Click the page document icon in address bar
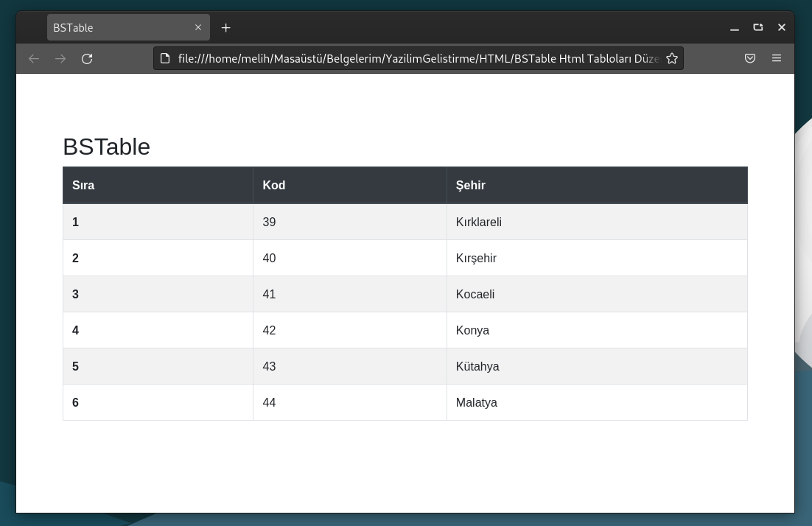The image size is (812, 526). [164, 58]
